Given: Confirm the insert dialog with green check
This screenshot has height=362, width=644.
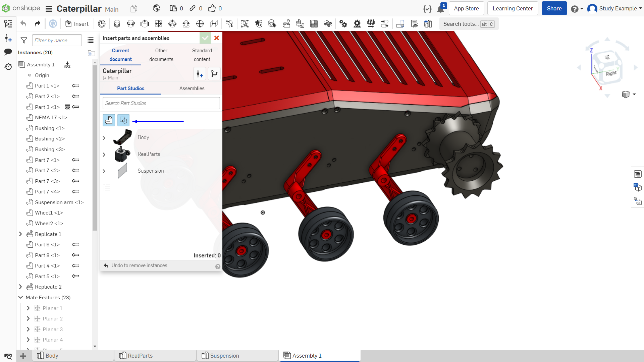Looking at the screenshot, I should coord(205,38).
